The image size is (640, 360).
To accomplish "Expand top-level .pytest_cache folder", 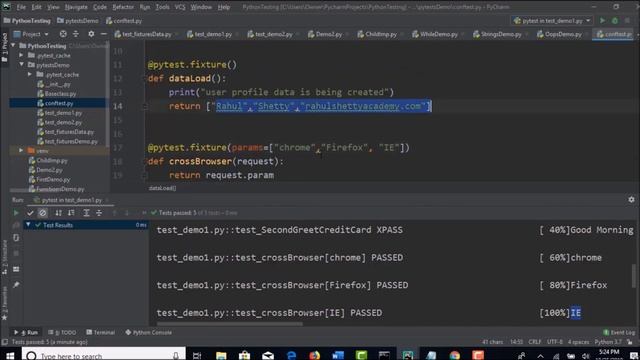I will click(x=22, y=55).
